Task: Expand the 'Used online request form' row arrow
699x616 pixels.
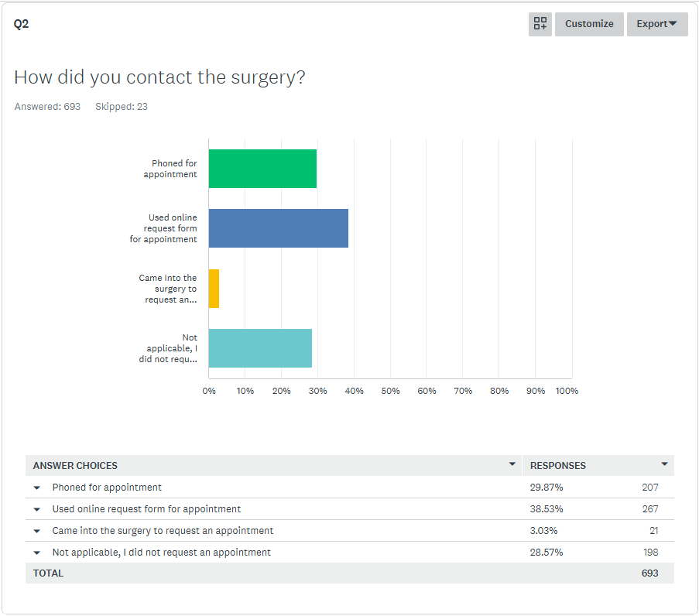Action: (x=36, y=509)
